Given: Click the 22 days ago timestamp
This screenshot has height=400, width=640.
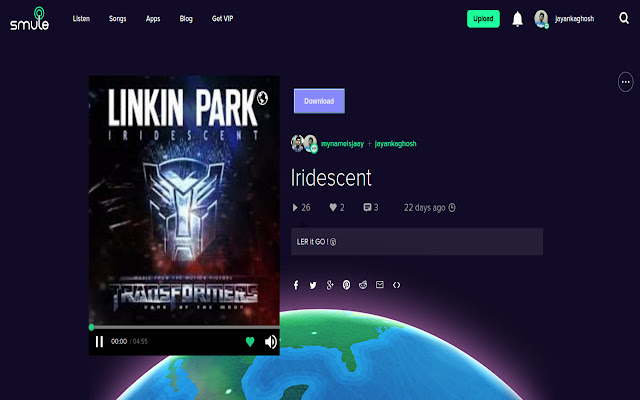Looking at the screenshot, I should [424, 208].
